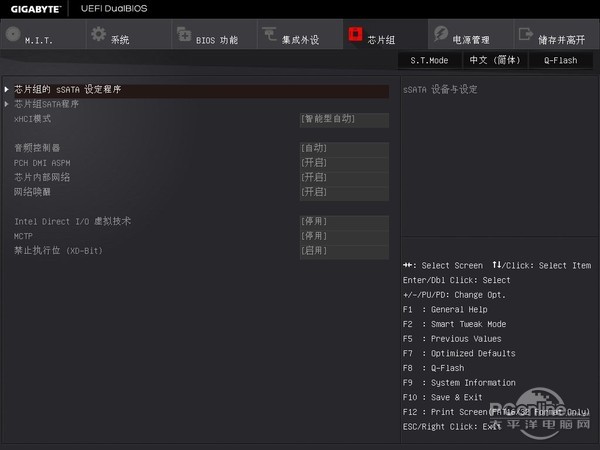Click the F2 Smart Tweak Mode line
Screen dimensions: 600x450
(x=454, y=324)
